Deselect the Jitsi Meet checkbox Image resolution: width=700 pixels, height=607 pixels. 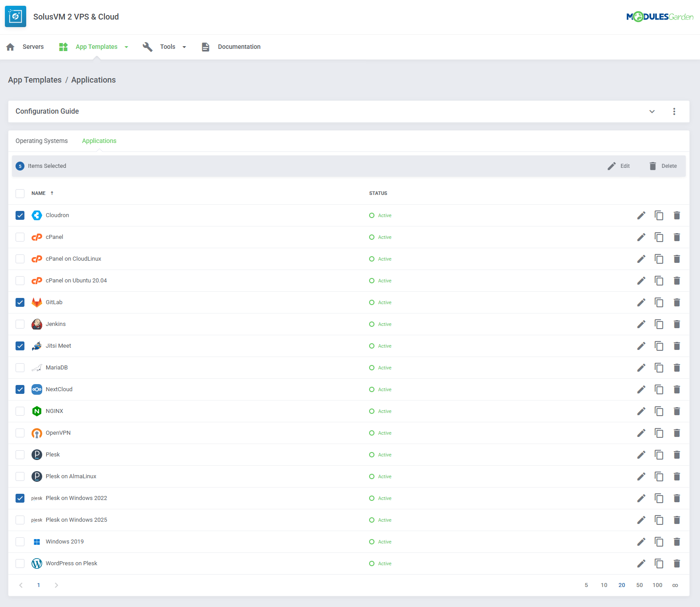pyautogui.click(x=20, y=346)
